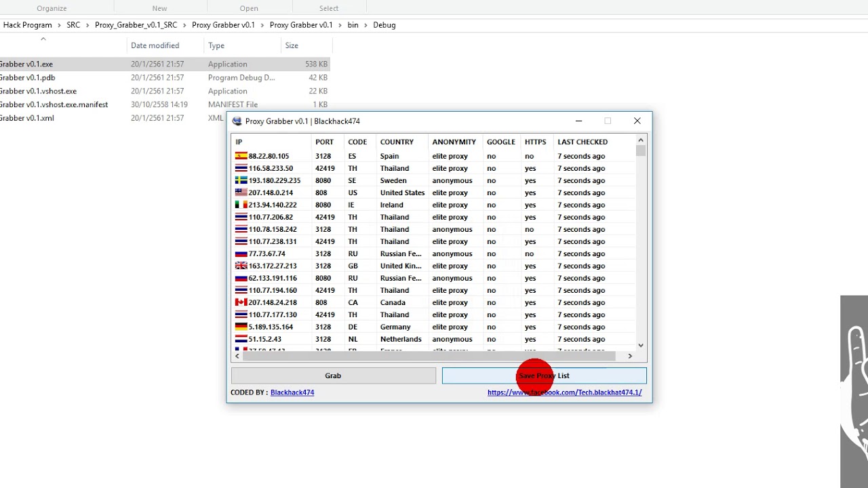Click the Thailand flag icon beside 110.77.177.130
The width and height of the screenshot is (868, 488).
[x=241, y=314]
